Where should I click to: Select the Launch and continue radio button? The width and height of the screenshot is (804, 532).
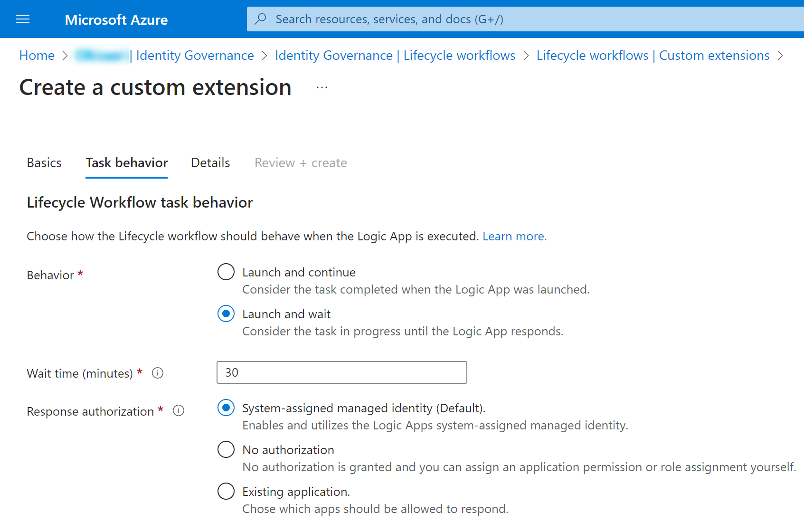click(x=226, y=272)
